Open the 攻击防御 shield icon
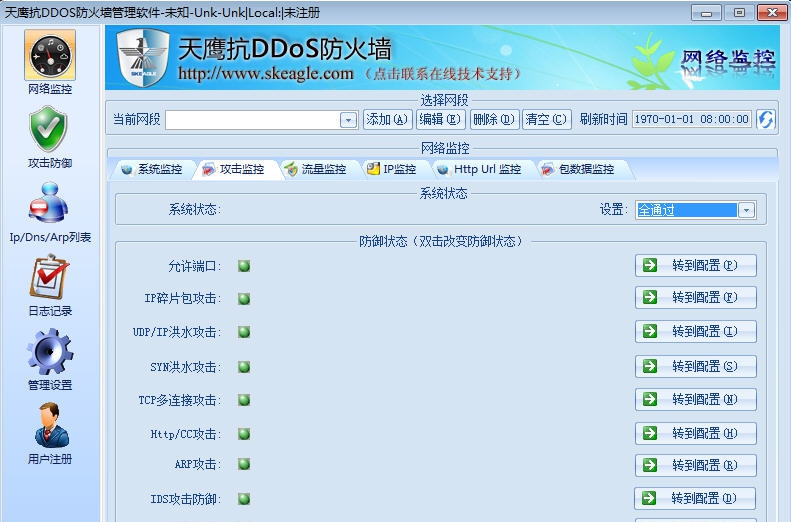791x522 pixels. tap(48, 129)
